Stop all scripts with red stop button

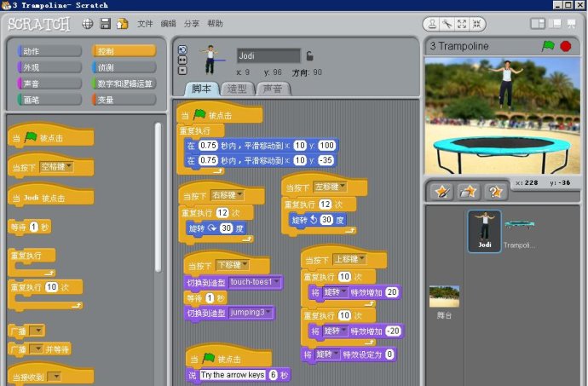(x=566, y=46)
